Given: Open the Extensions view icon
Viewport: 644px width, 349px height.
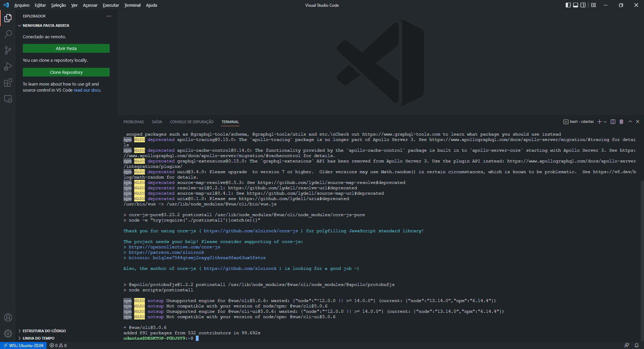Looking at the screenshot, I should [x=8, y=83].
